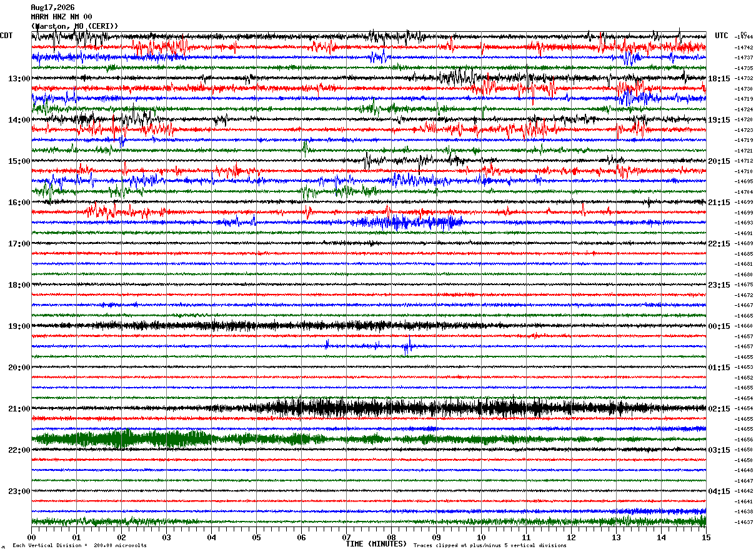Screen dimensions: 756x554
Task: Click the DC offset value -14689
Action: point(744,243)
